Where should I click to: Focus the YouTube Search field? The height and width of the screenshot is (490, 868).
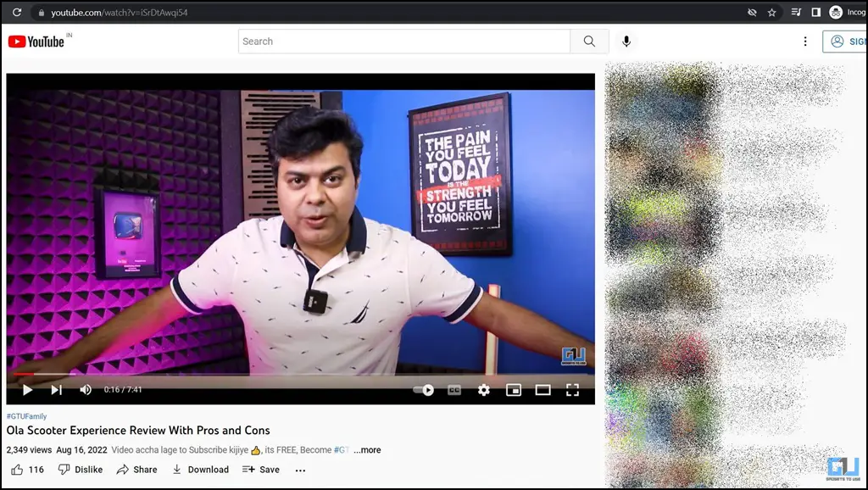404,42
